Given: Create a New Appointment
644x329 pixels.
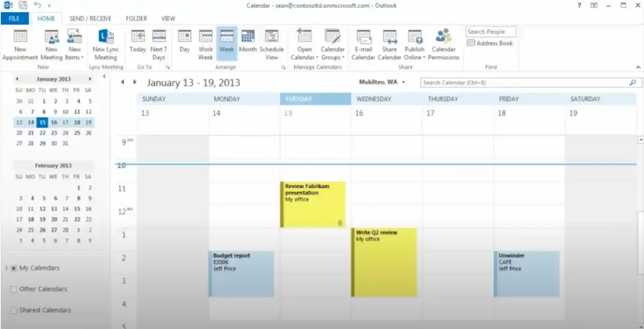Looking at the screenshot, I should click(x=20, y=45).
